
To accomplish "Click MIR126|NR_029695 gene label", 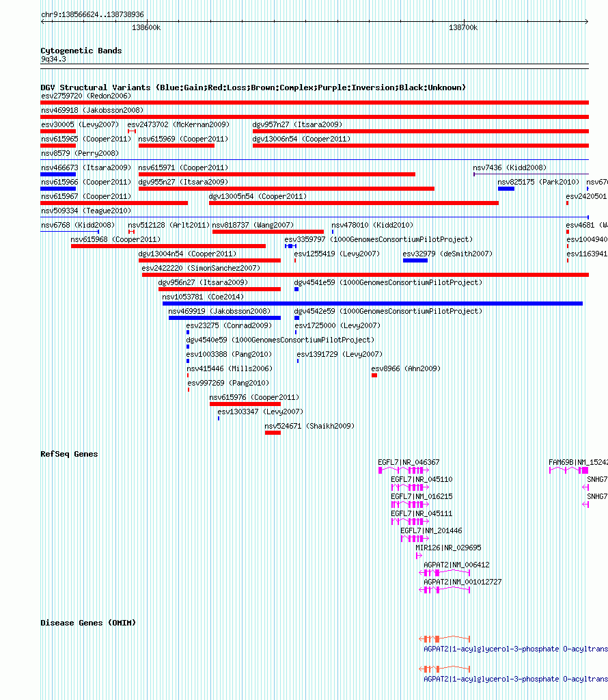I will click(447, 548).
